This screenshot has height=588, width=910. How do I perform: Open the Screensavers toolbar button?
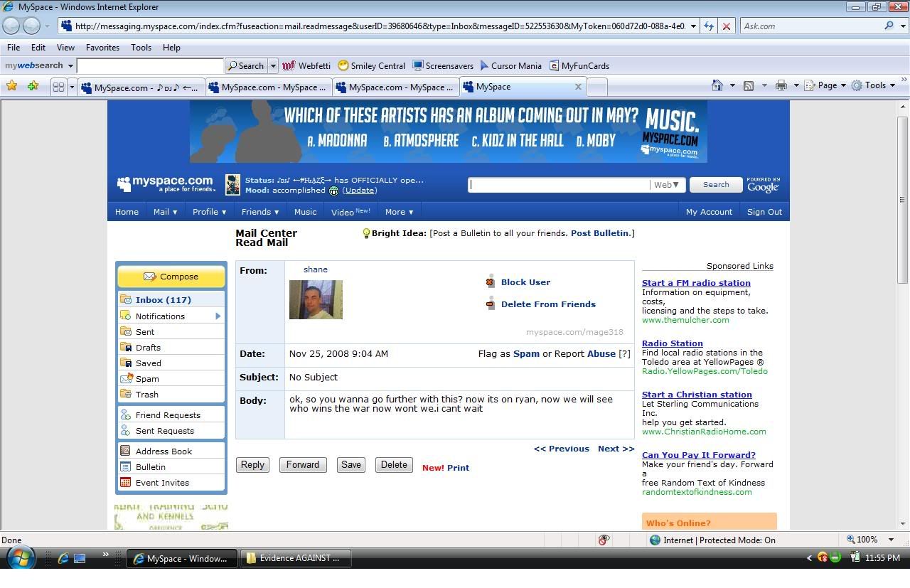coord(443,65)
